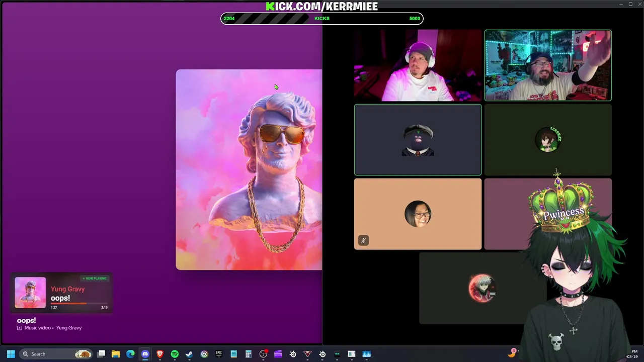
Task: Open the dark waveform taskbar app
Action: point(337,354)
